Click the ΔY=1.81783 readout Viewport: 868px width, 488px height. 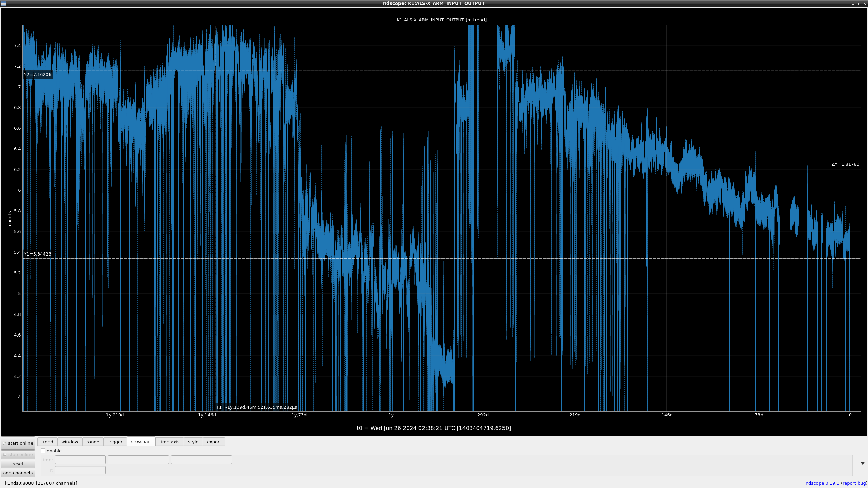(x=845, y=164)
